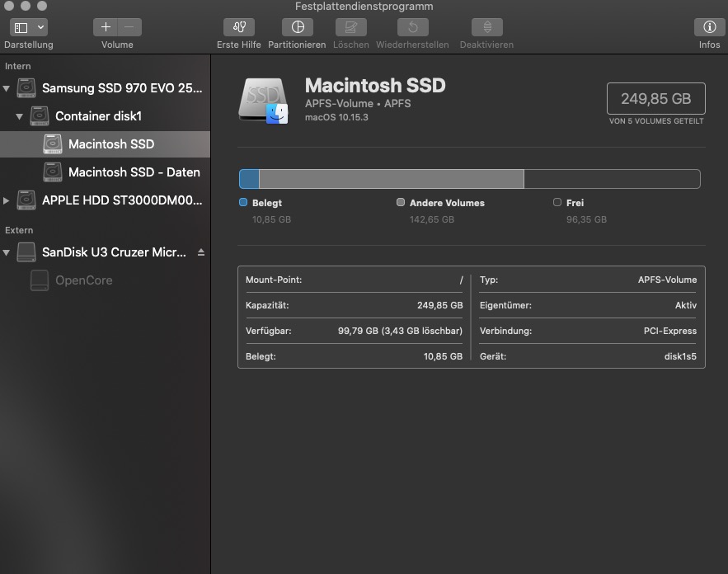Expand the APPLE HDD ST3000DM00 drive

click(7, 200)
